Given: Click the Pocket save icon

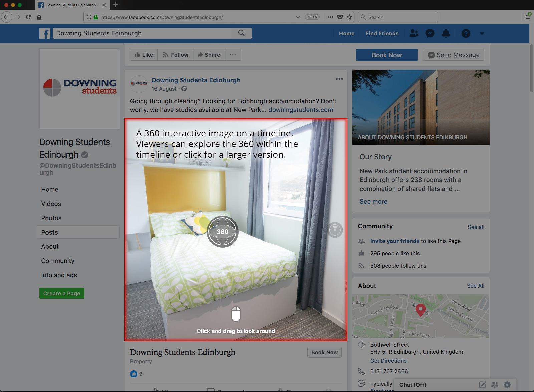Looking at the screenshot, I should 340,17.
